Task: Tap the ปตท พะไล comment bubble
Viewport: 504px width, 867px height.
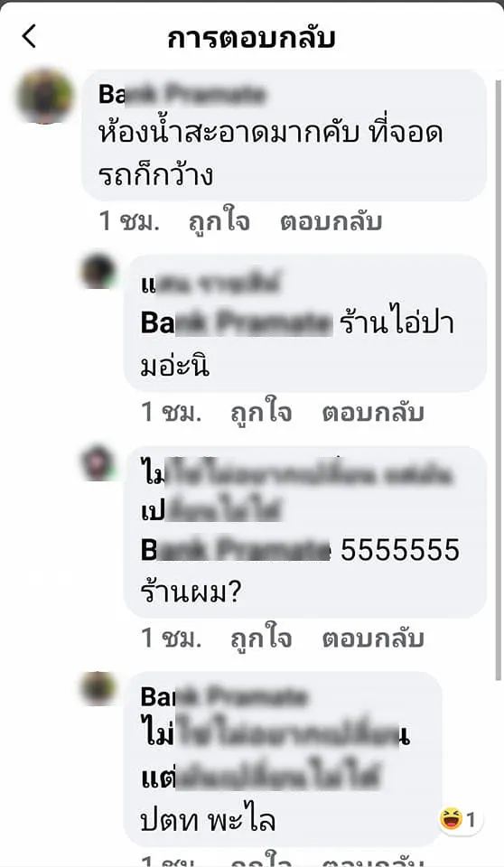Action: point(283,759)
